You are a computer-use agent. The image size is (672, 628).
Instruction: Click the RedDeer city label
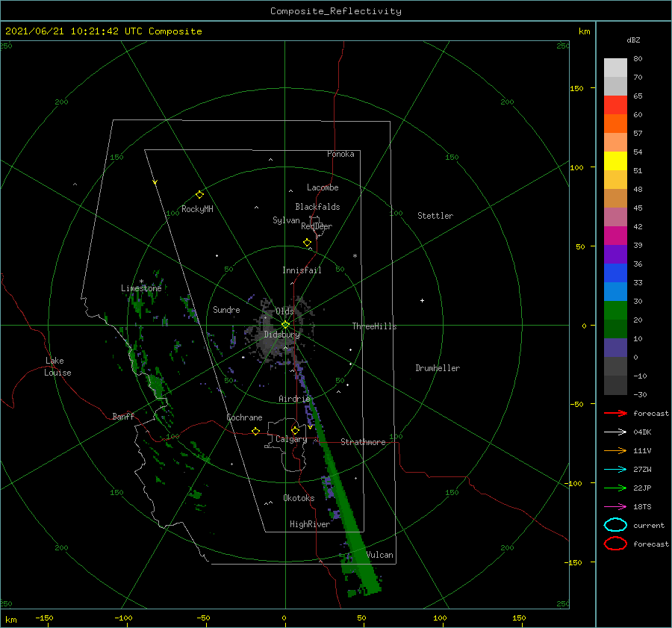pos(317,226)
